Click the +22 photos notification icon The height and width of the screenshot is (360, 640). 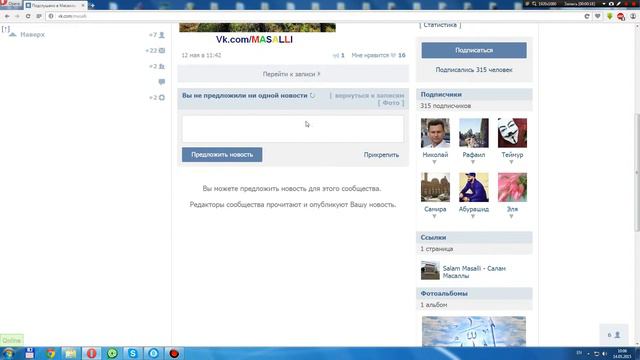pyautogui.click(x=162, y=51)
